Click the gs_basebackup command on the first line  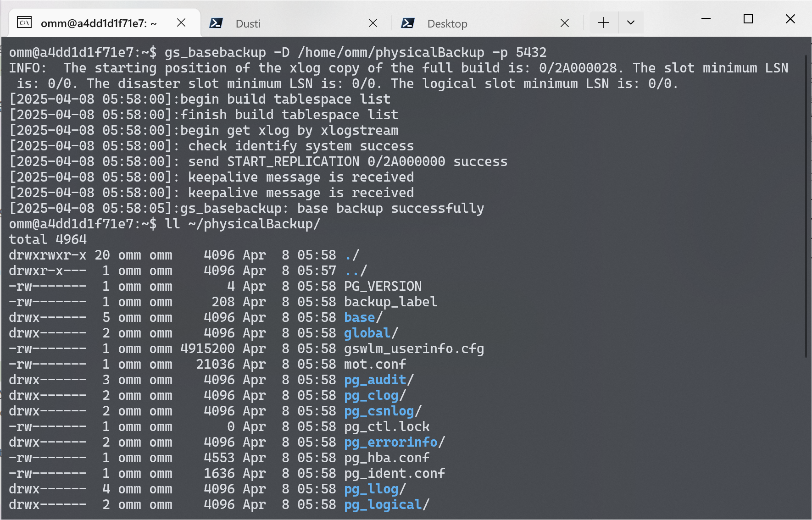[x=215, y=53]
